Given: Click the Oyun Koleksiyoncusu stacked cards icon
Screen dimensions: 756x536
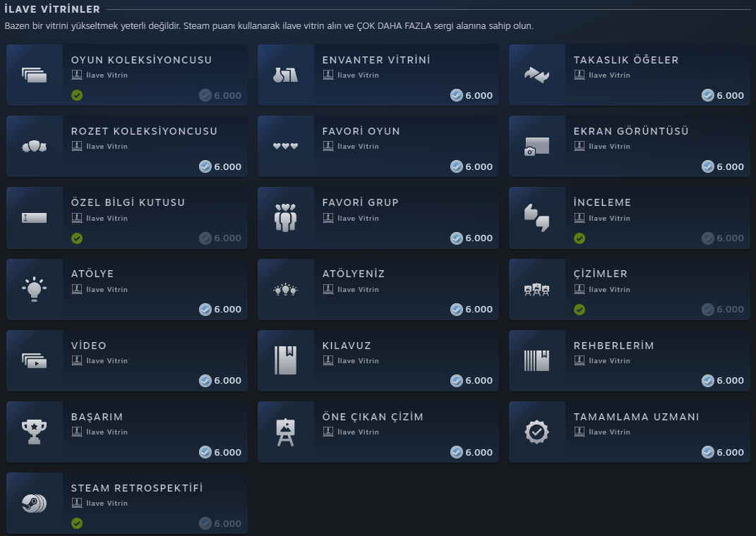Looking at the screenshot, I should pyautogui.click(x=34, y=75).
